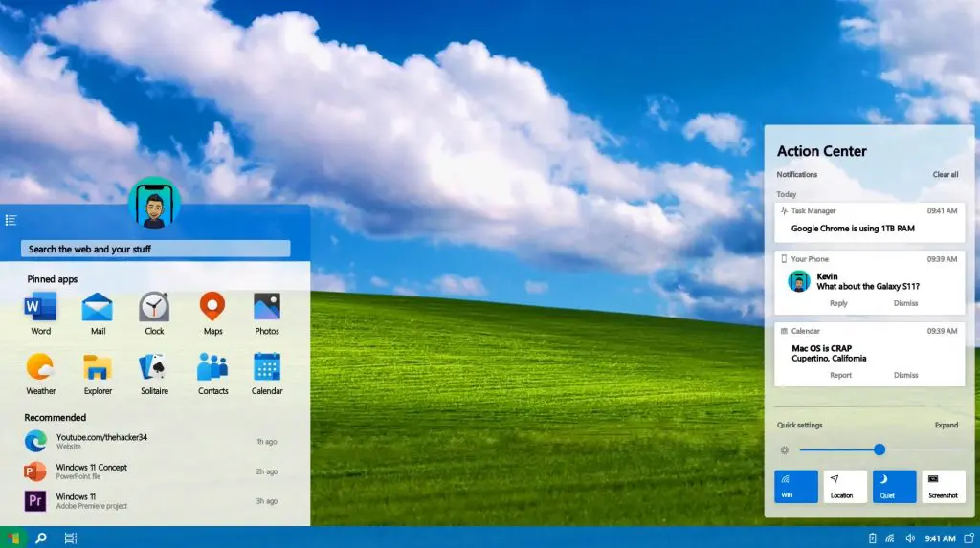Dismiss the Calendar notification
Image resolution: width=980 pixels, height=548 pixels.
[905, 375]
